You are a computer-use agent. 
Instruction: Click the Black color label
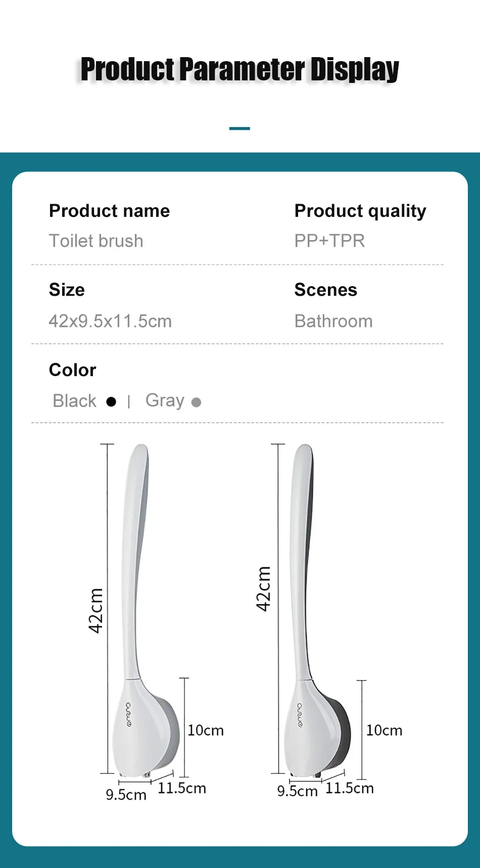point(75,401)
